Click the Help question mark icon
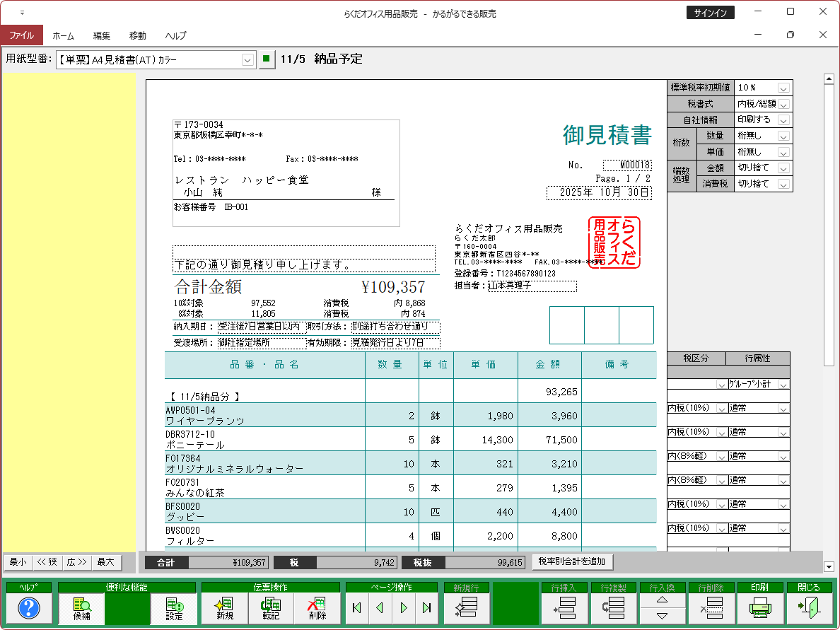The width and height of the screenshot is (840, 630). pyautogui.click(x=28, y=607)
